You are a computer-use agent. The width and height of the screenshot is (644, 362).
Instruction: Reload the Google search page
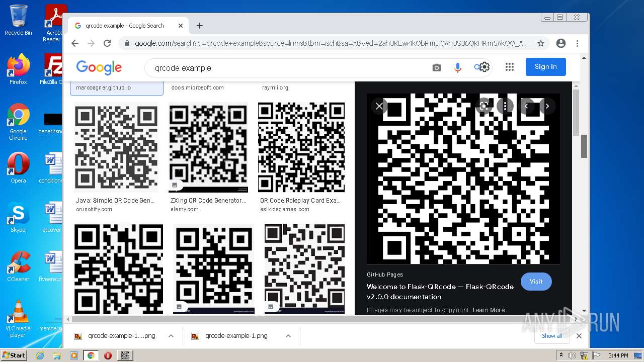click(x=107, y=43)
